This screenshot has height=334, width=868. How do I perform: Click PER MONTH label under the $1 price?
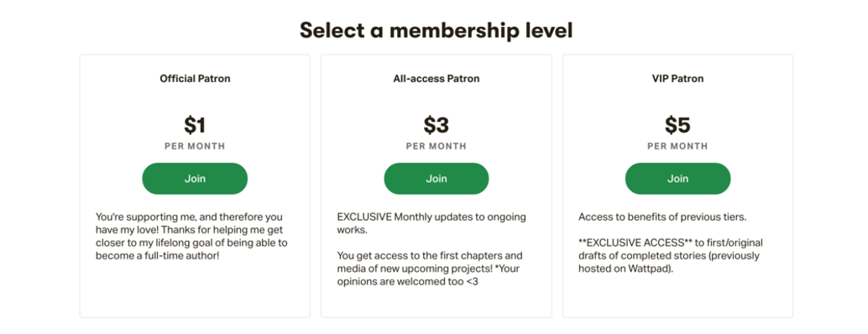195,147
